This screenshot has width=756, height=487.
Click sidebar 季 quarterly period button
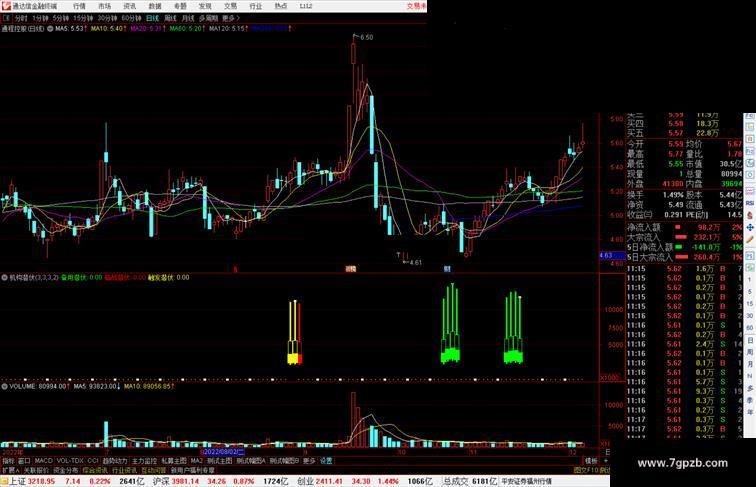[750, 401]
